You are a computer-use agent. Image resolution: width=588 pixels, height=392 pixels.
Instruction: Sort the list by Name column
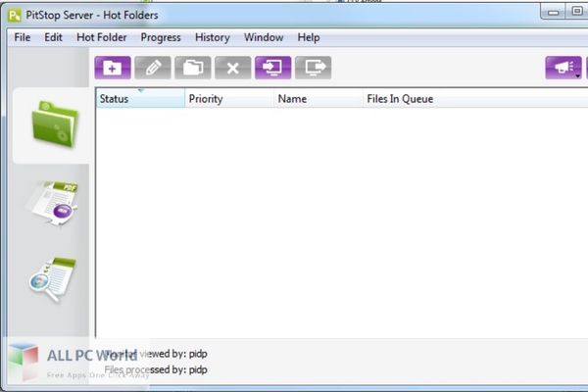click(x=318, y=99)
